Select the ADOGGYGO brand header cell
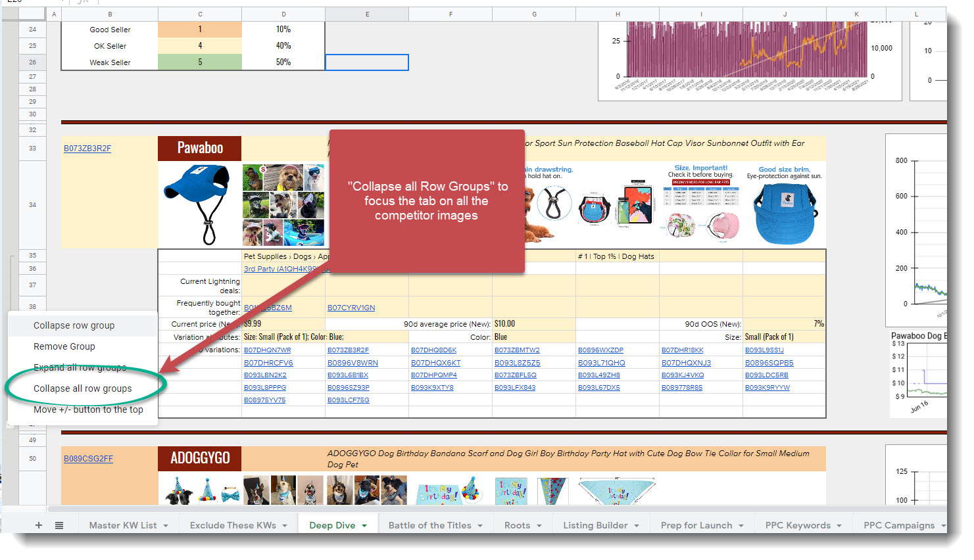This screenshot has height=560, width=974. click(200, 458)
